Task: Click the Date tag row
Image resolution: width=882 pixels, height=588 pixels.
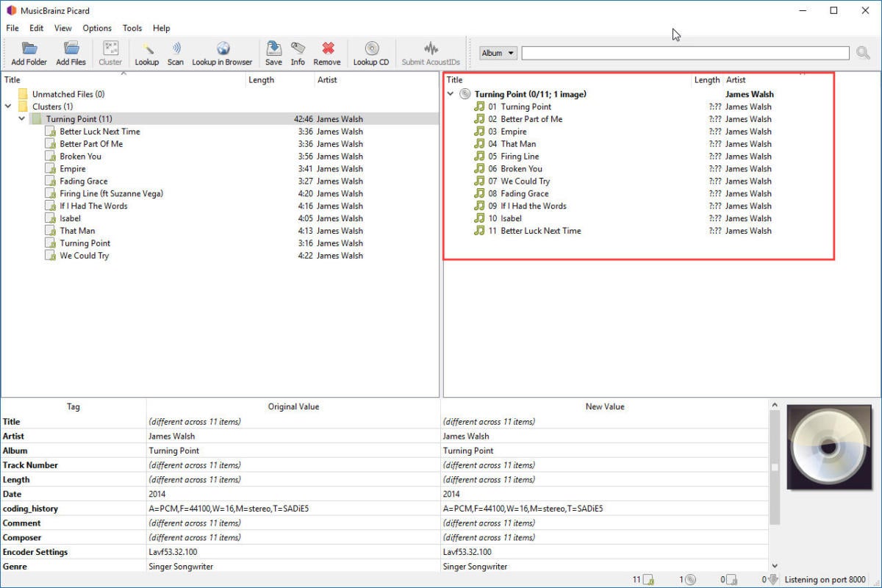Action: pyautogui.click(x=384, y=494)
